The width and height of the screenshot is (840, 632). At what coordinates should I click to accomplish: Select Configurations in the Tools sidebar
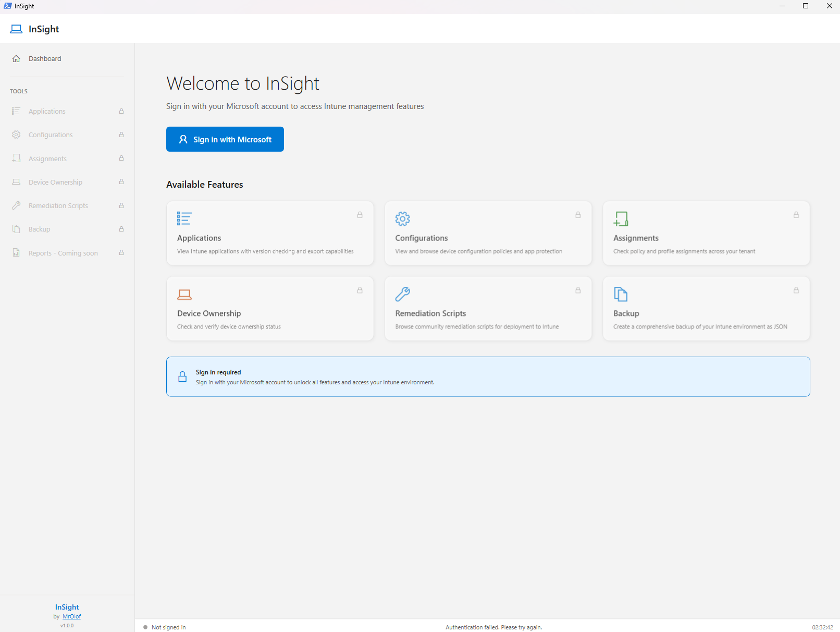tap(67, 135)
